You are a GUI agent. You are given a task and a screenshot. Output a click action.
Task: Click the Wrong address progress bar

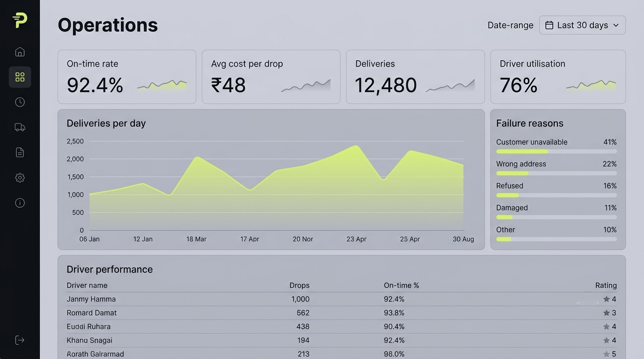pos(556,173)
